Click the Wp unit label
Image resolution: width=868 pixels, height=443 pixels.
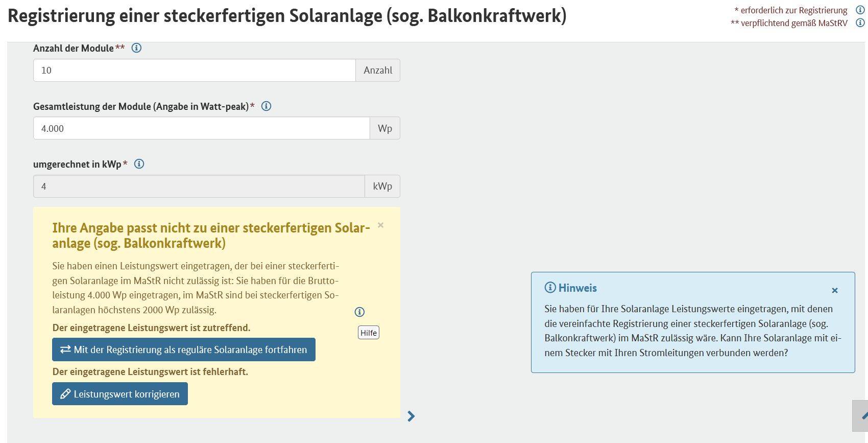click(x=385, y=128)
